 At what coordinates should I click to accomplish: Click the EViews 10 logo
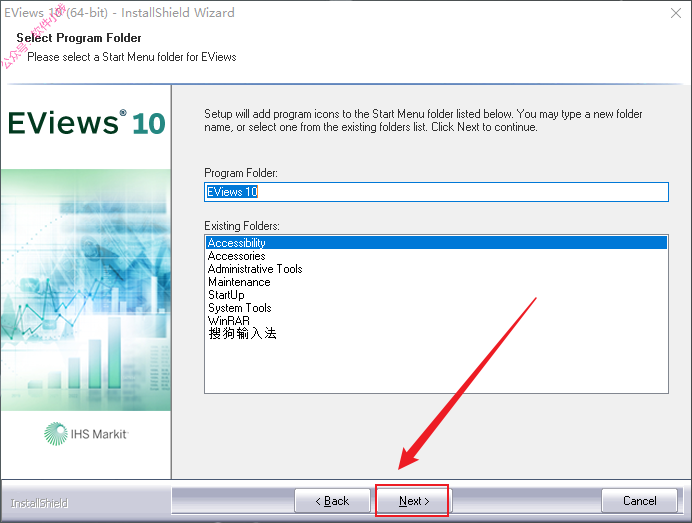tap(86, 123)
